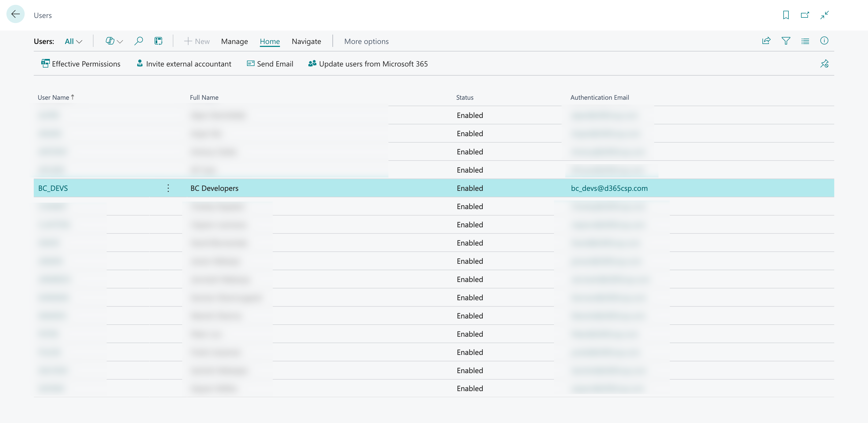Click the Edit in Excel list icon

pyautogui.click(x=158, y=41)
